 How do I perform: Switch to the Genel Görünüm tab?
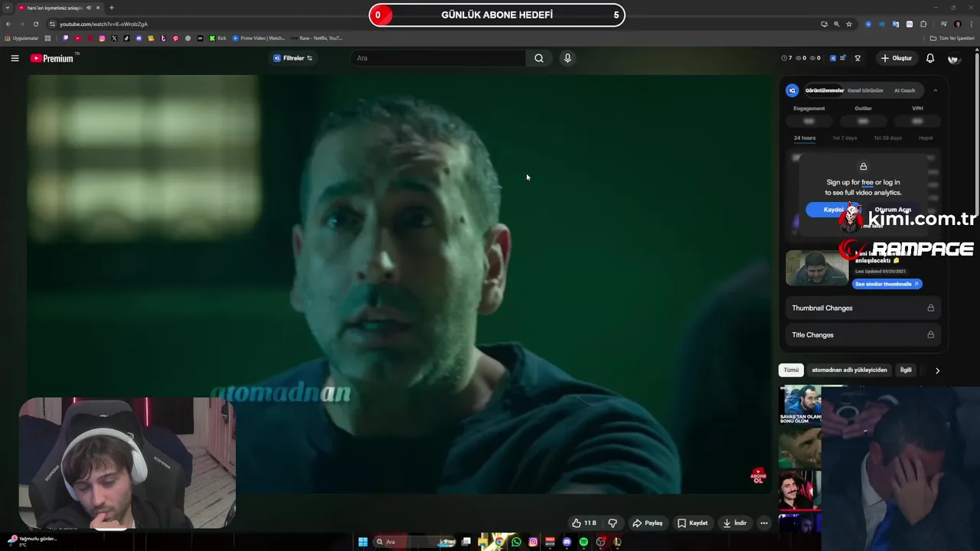[865, 90]
